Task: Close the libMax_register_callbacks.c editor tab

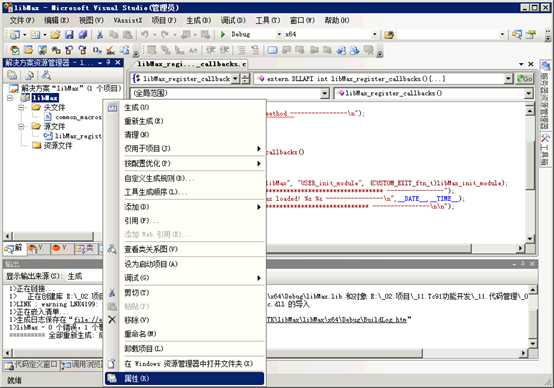Action: tap(530, 64)
